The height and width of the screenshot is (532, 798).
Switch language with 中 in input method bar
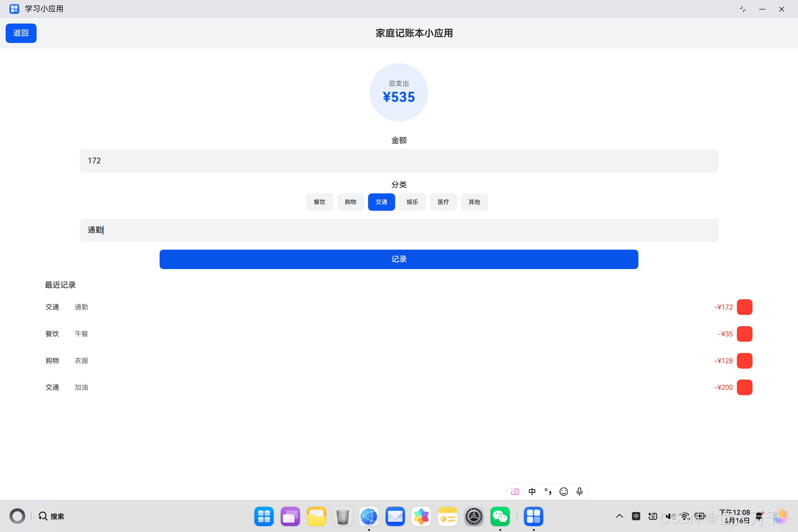532,492
